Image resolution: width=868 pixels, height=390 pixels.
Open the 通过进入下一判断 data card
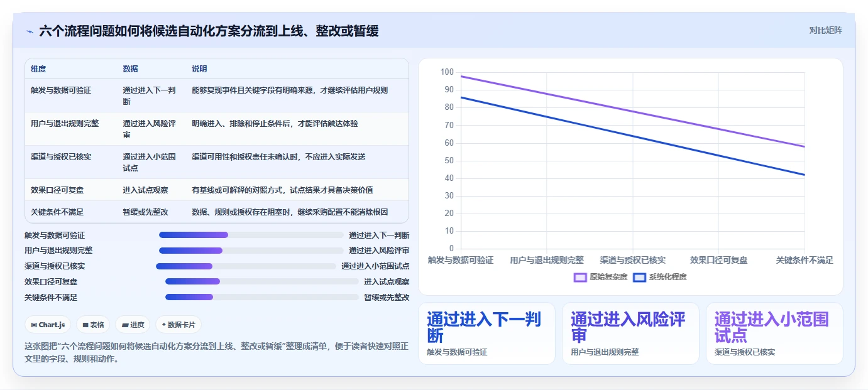point(486,333)
